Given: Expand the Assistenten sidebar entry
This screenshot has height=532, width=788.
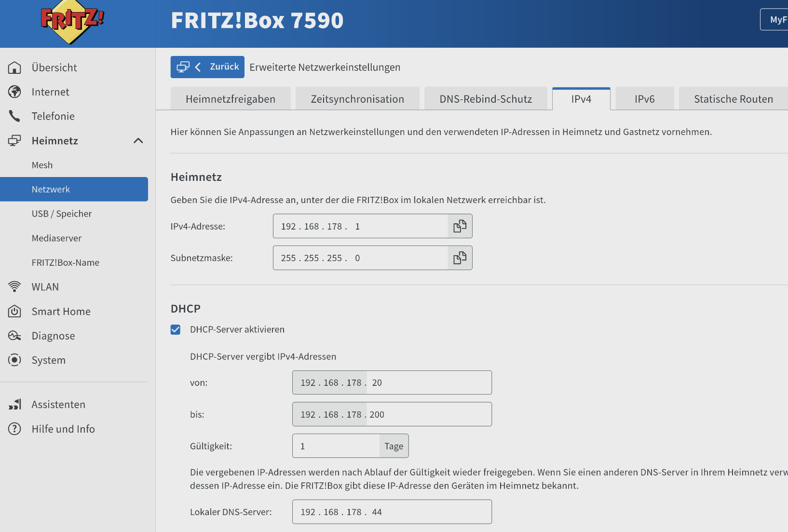Looking at the screenshot, I should (x=58, y=405).
